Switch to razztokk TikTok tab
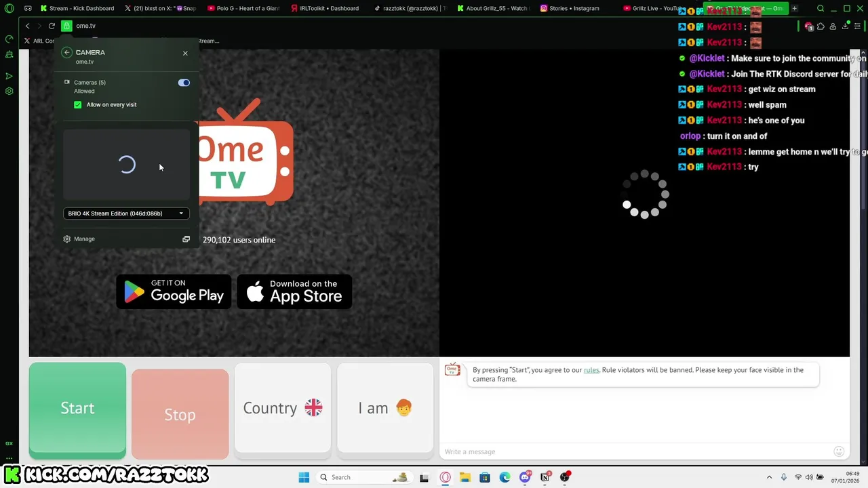 coord(410,9)
